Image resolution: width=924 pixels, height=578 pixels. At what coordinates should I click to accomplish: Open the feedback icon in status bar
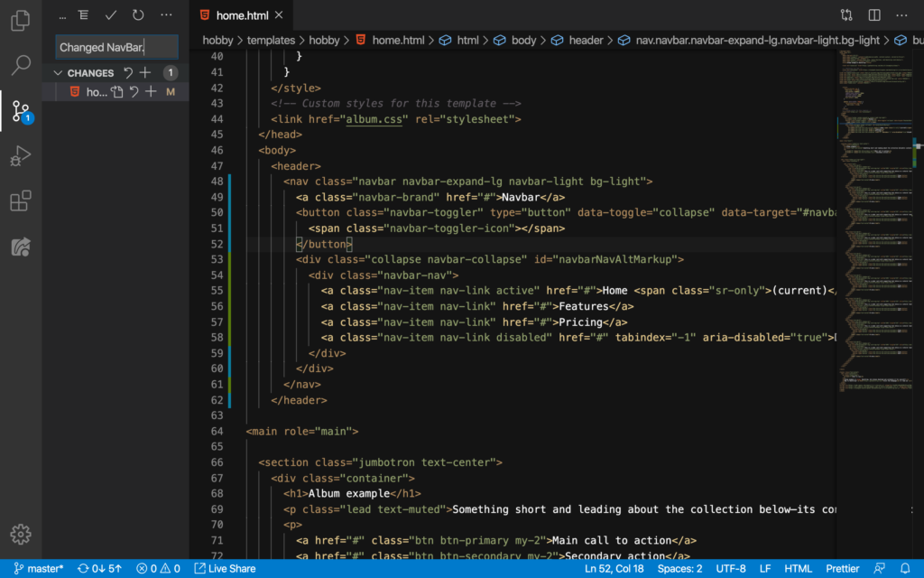(879, 569)
